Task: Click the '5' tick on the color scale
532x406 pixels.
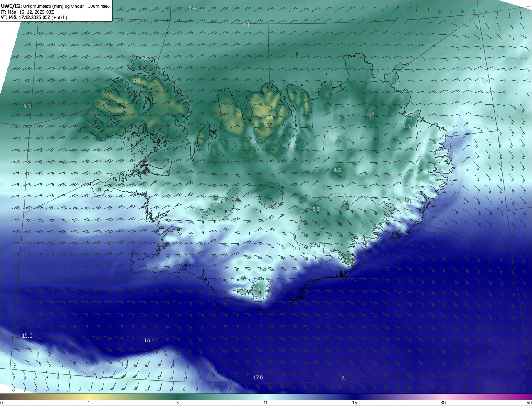Action: coord(177,403)
